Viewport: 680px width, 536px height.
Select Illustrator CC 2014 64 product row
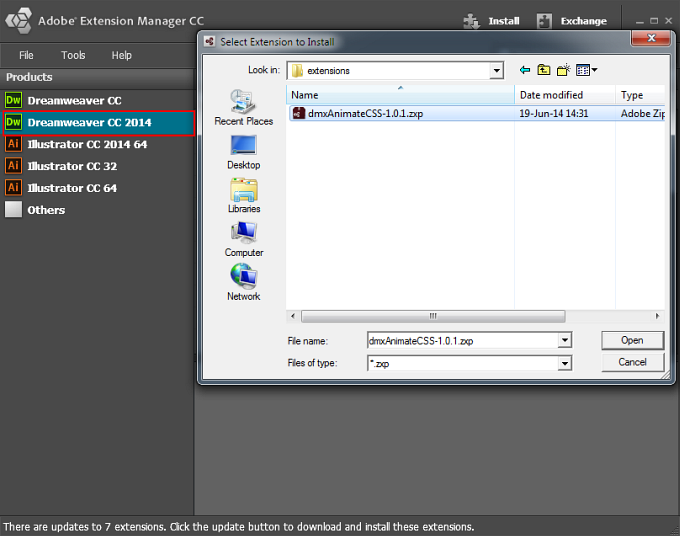pos(98,144)
